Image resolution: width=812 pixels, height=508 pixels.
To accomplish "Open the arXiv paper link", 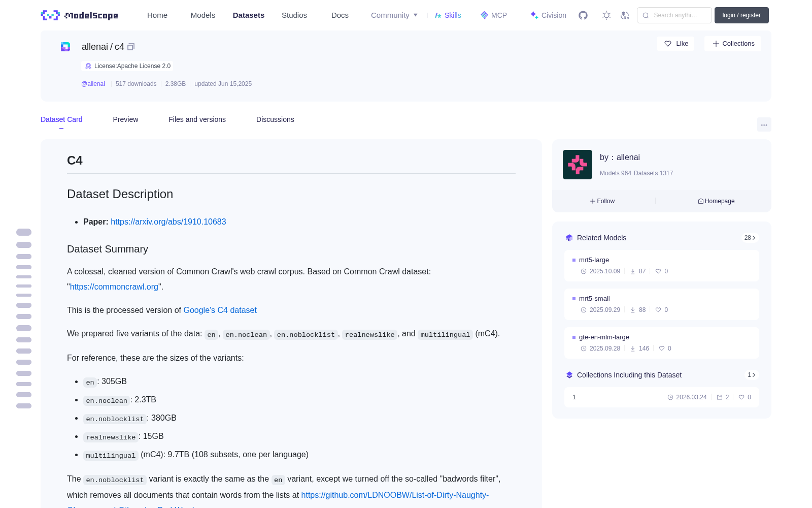I will pyautogui.click(x=168, y=221).
